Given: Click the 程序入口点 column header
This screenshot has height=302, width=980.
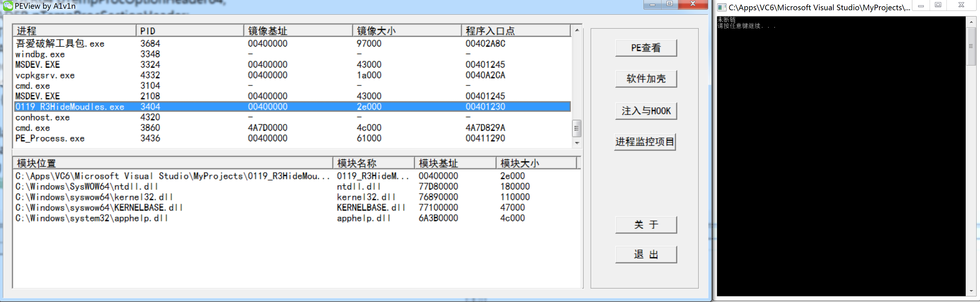Looking at the screenshot, I should coord(515,30).
